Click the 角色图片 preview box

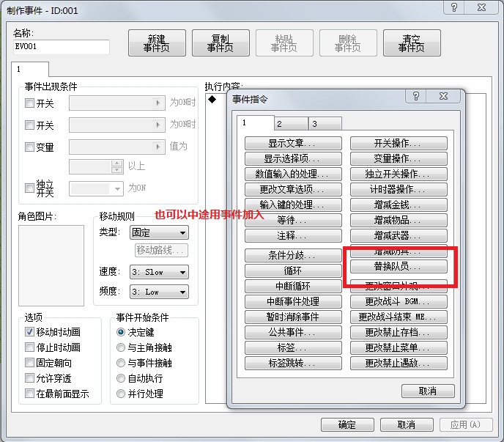pos(51,266)
